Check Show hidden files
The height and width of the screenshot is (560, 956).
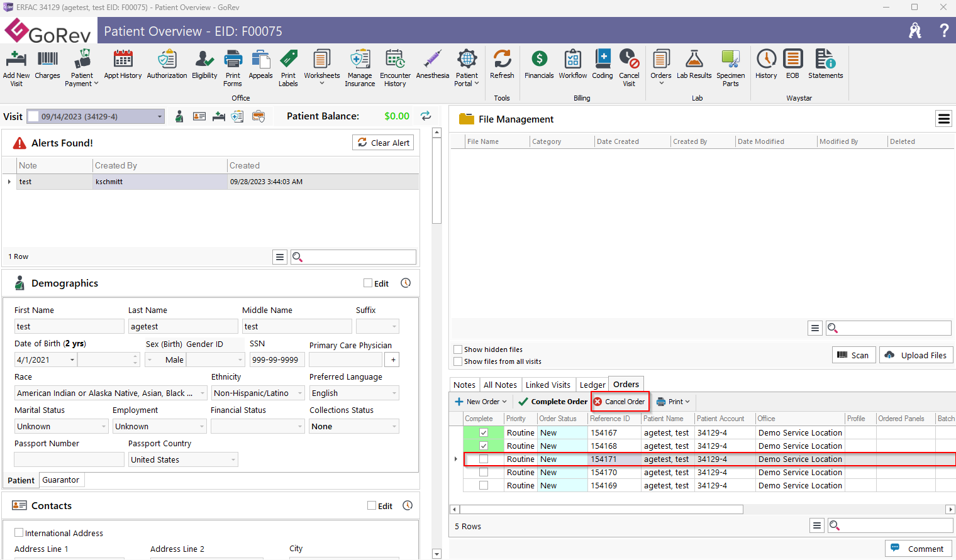[458, 349]
